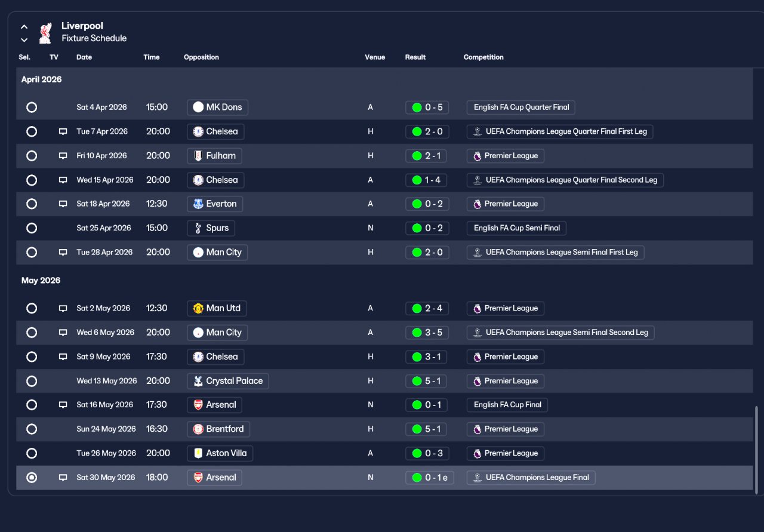Click Aston Villa club badge icon
The width and height of the screenshot is (764, 532).
point(198,453)
